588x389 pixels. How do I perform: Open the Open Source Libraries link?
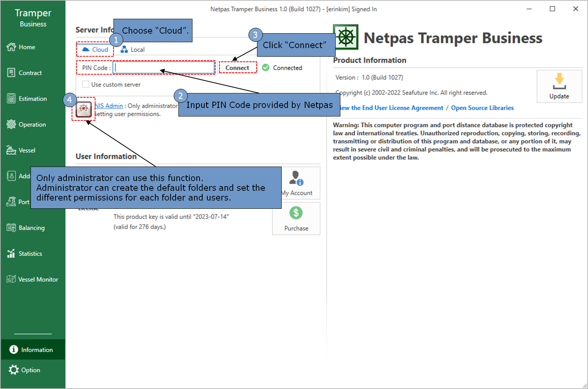click(482, 108)
